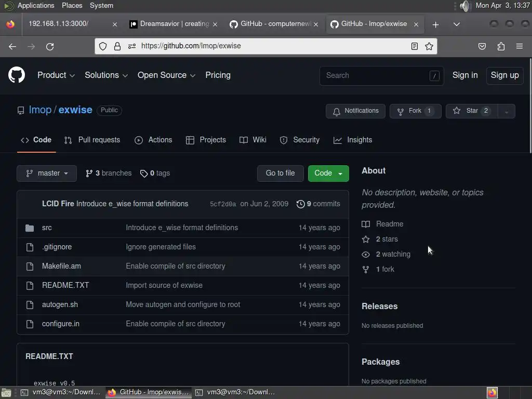
Task: Click the Pricing link
Action: pos(218,75)
